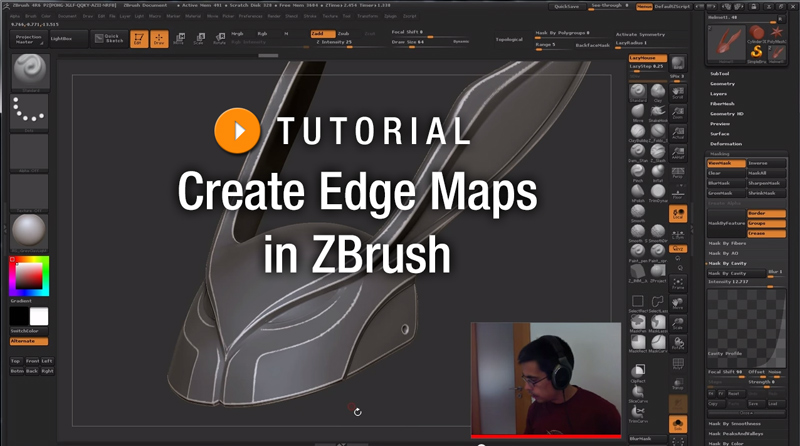Toggle Zadd mode
This screenshot has height=446, width=800.
323,34
